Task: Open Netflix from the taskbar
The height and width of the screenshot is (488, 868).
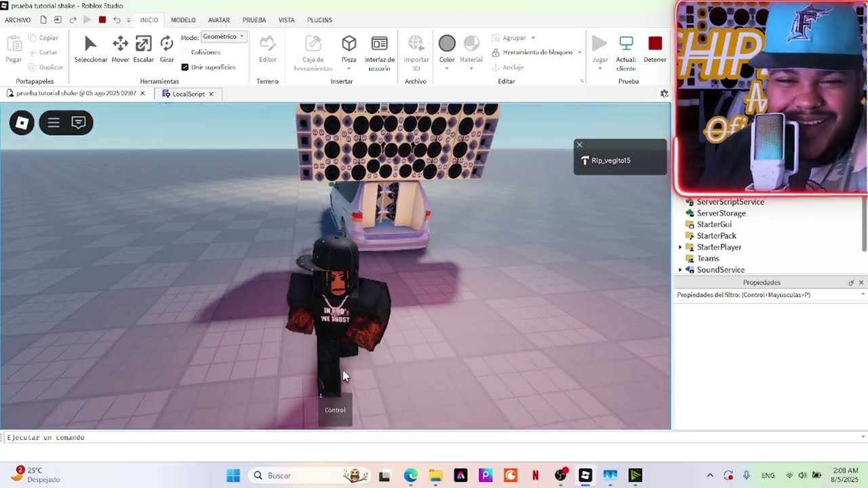Action: pyautogui.click(x=536, y=476)
